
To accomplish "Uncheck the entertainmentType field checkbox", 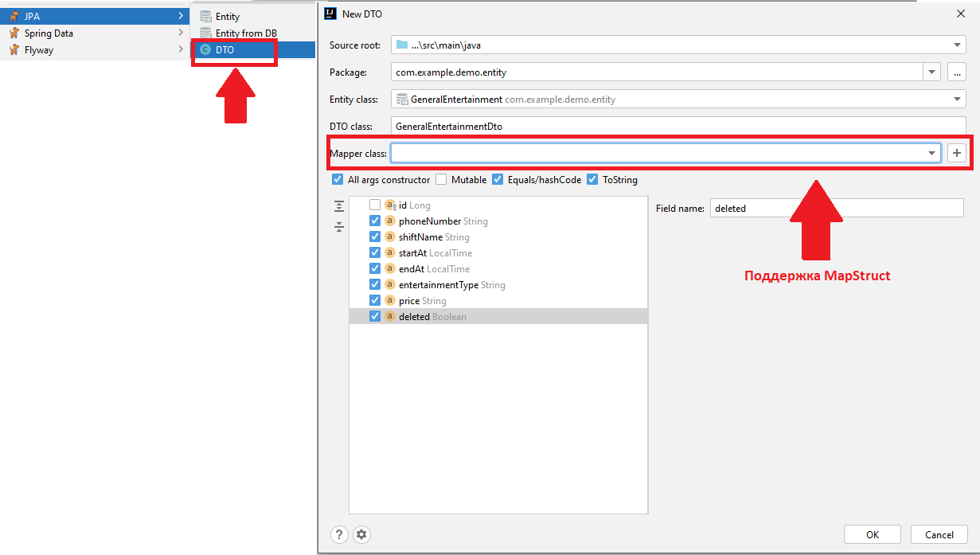I will 375,285.
